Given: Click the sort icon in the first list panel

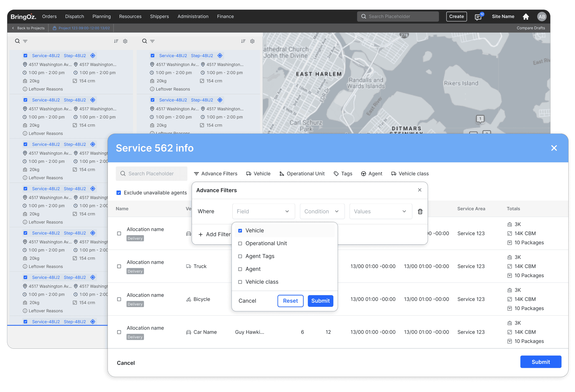Looking at the screenshot, I should click(116, 41).
